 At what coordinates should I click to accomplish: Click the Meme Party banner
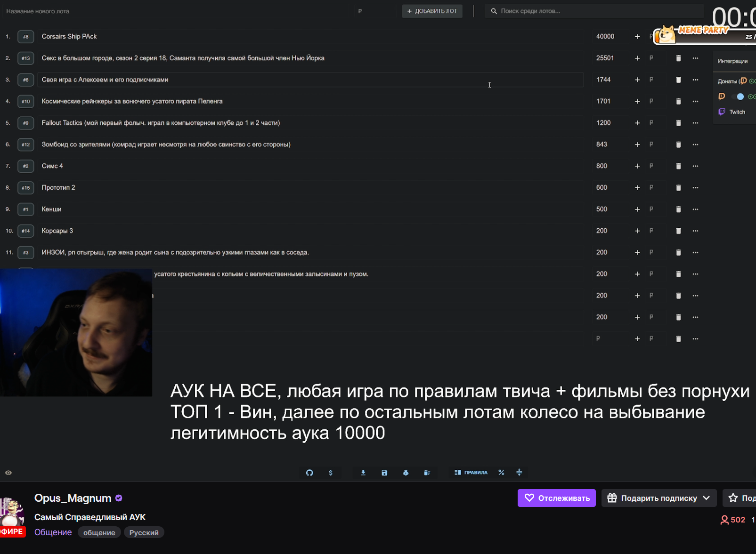click(x=704, y=34)
